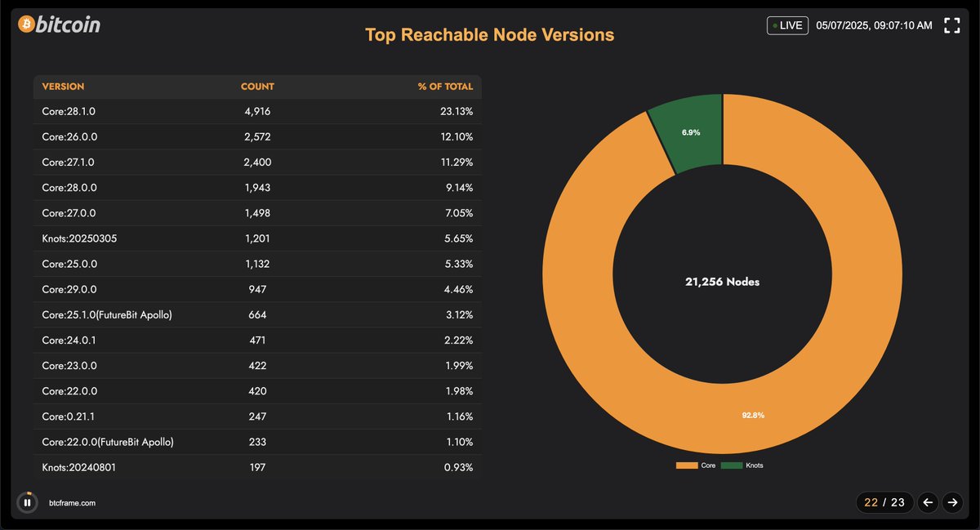Screen dimensions: 980x530
Task: Click the count value 1,943
Action: pos(257,188)
